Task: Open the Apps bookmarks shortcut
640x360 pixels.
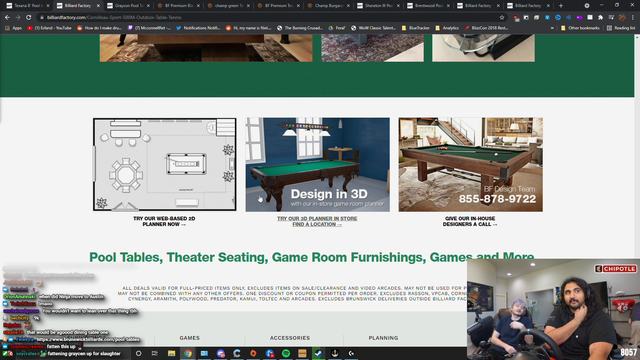Action: [13, 28]
